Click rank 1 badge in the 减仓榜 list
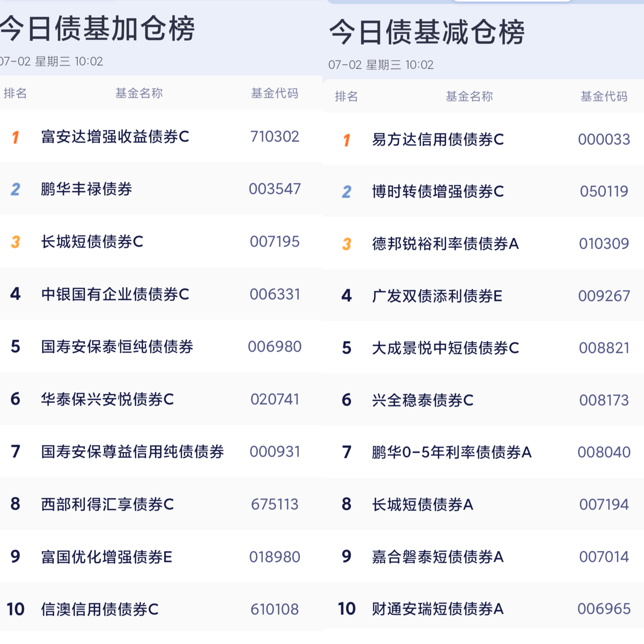Image resolution: width=644 pixels, height=644 pixels. coord(347,140)
